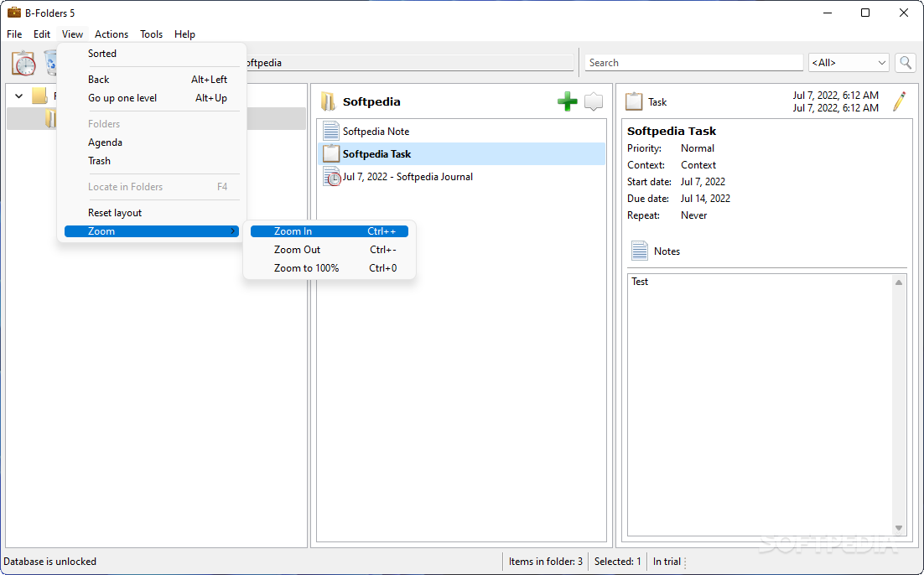Click the pencil edit icon

coord(899,101)
